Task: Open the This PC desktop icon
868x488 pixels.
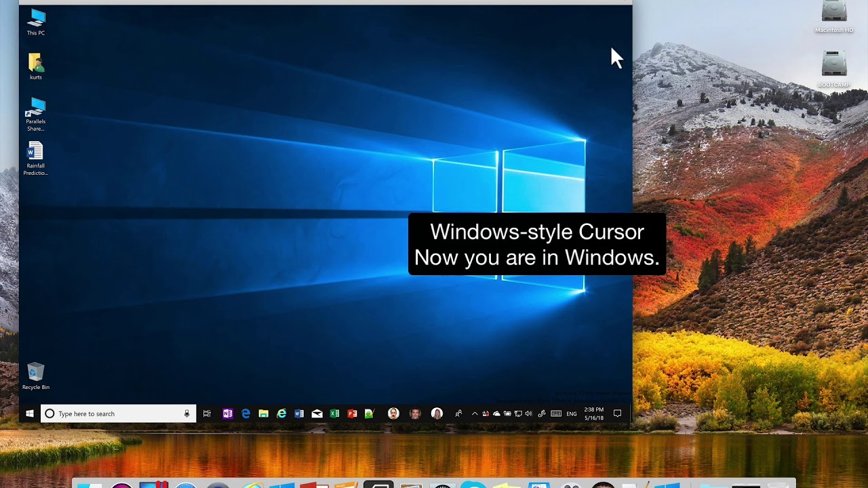Action: (36, 22)
